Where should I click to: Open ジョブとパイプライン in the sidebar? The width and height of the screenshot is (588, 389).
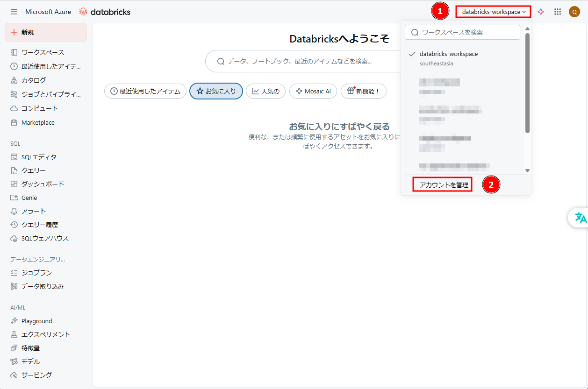46,94
